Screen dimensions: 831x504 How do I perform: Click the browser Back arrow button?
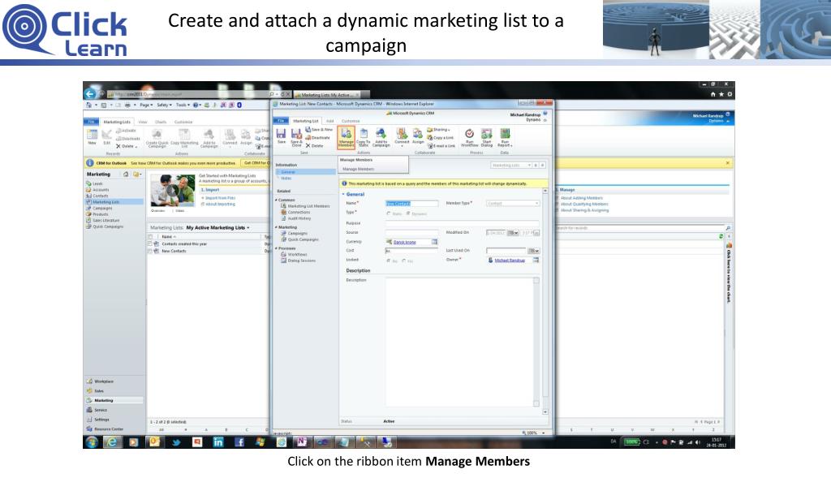tap(90, 94)
